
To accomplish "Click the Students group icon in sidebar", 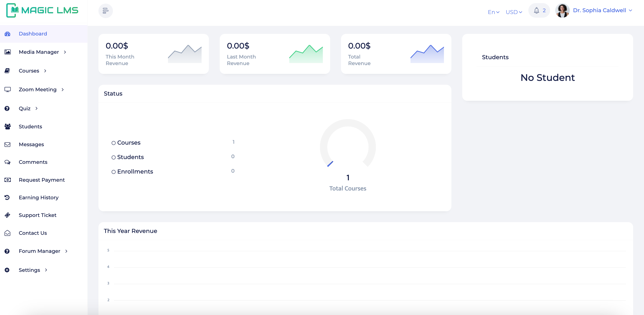I will pyautogui.click(x=7, y=126).
